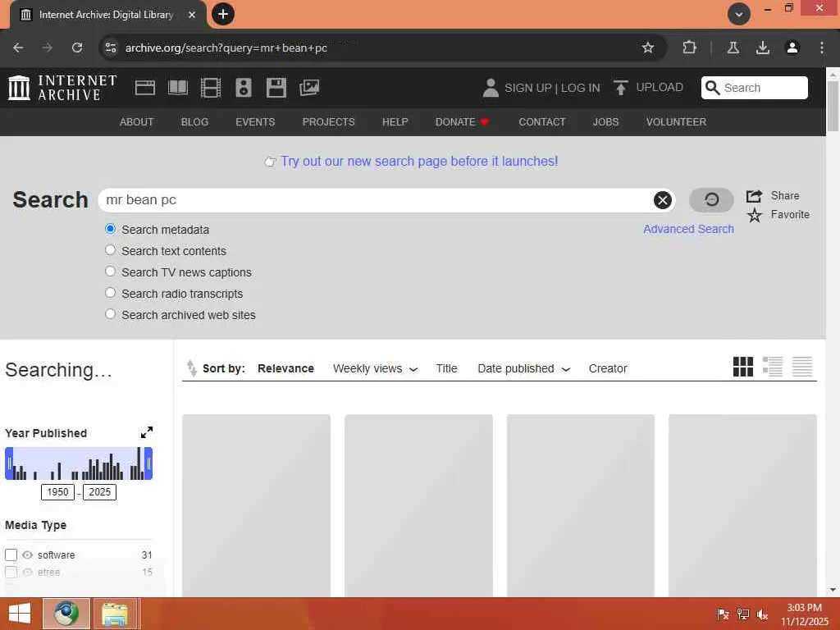Grab the left year range slider handle
This screenshot has height=630, width=840.
point(8,463)
